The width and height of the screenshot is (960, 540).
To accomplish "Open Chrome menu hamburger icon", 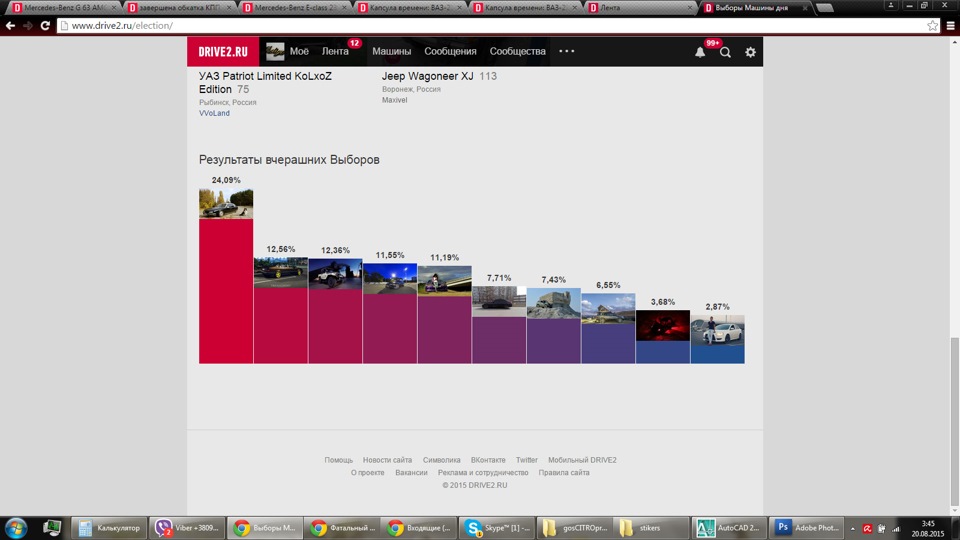I will click(951, 26).
